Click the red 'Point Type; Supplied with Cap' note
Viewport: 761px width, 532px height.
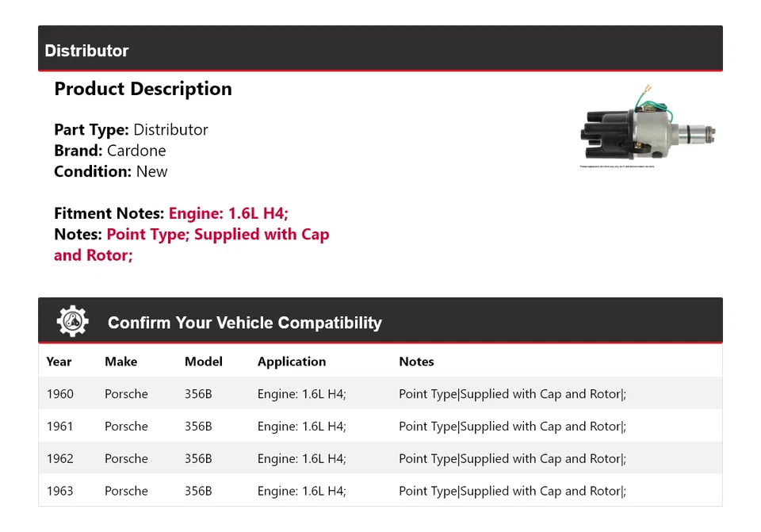pos(218,234)
